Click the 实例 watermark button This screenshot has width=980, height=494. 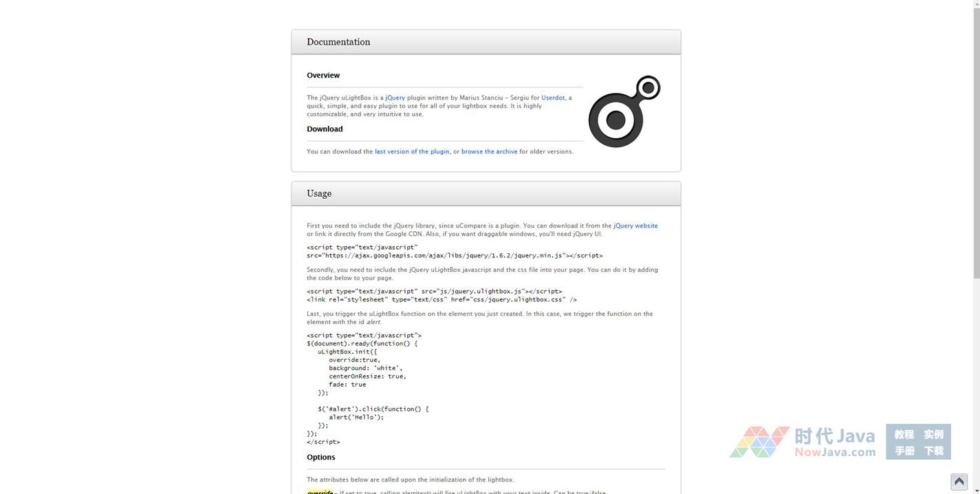[x=933, y=434]
